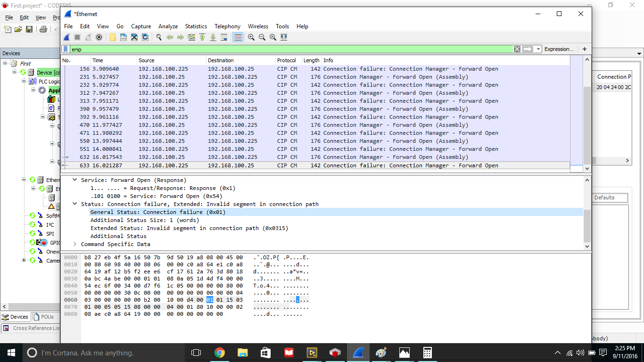Screen dimensions: 644x362
Task: Open the Statistics menu
Action: [196, 26]
